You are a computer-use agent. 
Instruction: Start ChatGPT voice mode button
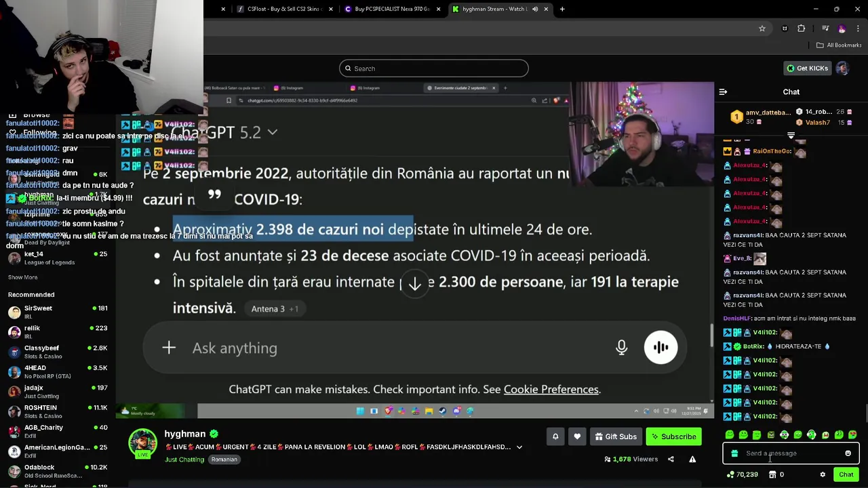tap(660, 348)
